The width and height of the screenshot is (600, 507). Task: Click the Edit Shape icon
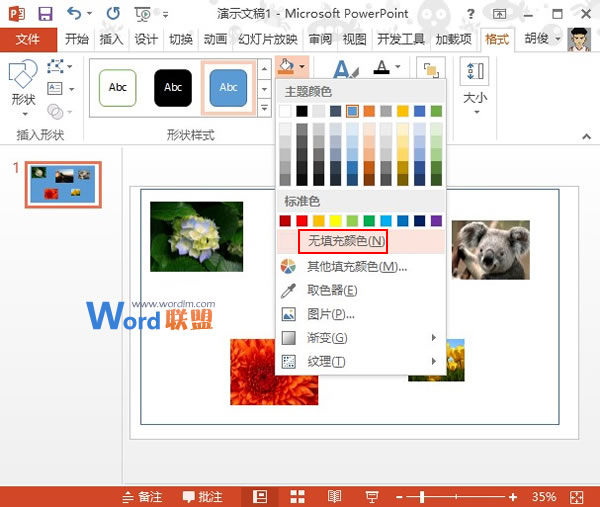pyautogui.click(x=56, y=66)
